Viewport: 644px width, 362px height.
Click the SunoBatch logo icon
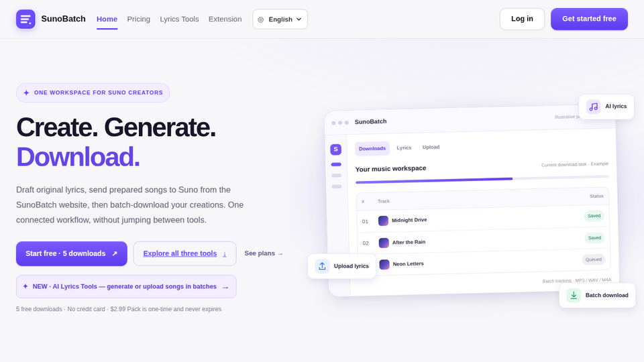click(x=25, y=19)
